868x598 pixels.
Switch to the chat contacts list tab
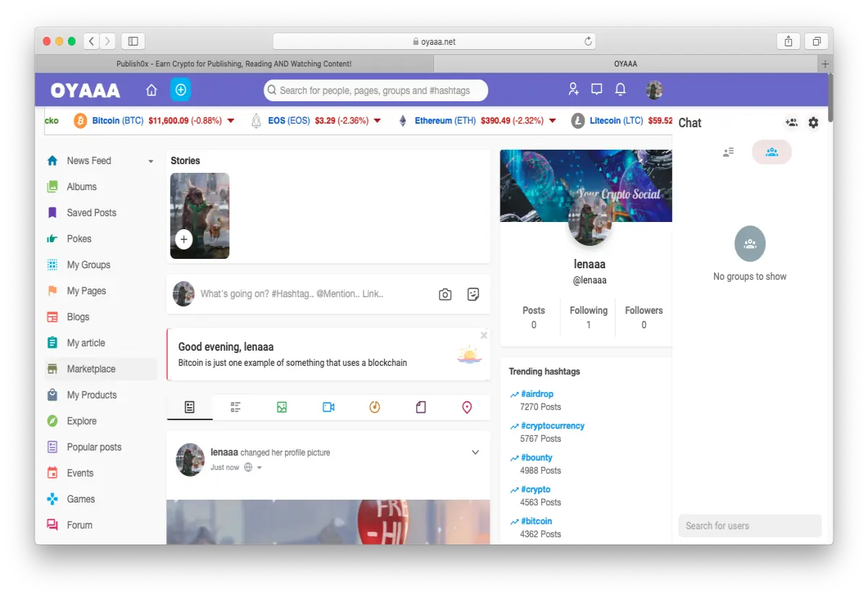728,152
